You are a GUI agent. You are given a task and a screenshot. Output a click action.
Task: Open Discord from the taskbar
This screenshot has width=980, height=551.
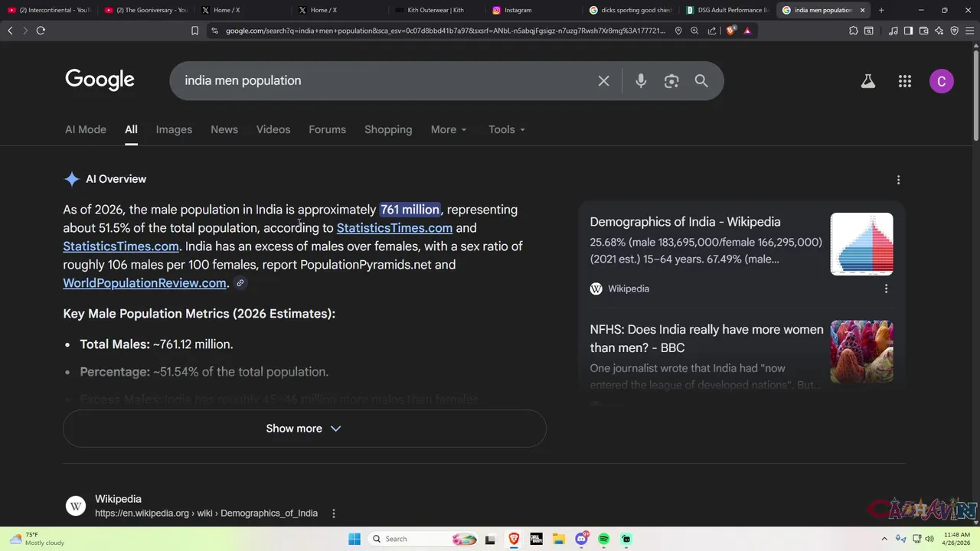(581, 539)
